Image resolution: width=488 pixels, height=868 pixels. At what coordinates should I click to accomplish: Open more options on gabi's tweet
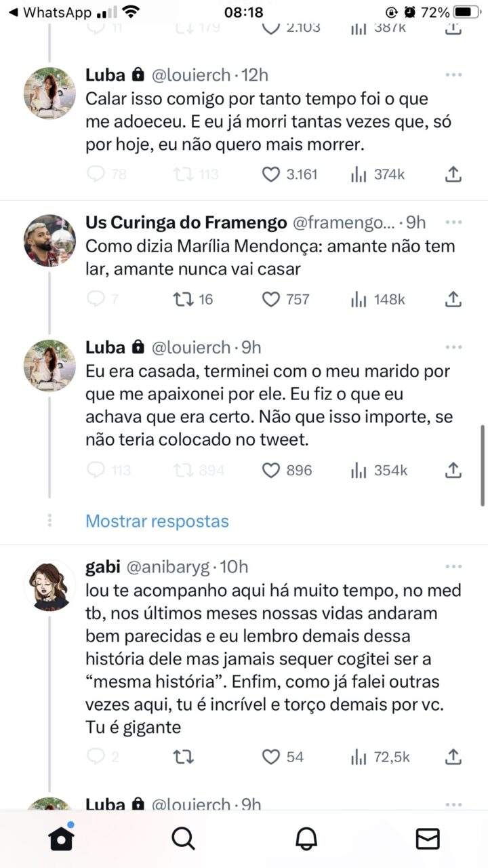point(453,566)
